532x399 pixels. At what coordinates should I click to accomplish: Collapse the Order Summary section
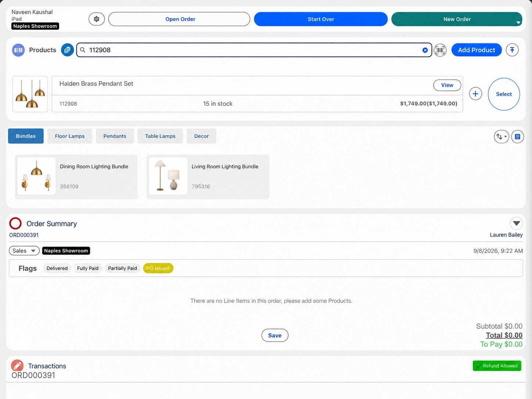point(517,223)
